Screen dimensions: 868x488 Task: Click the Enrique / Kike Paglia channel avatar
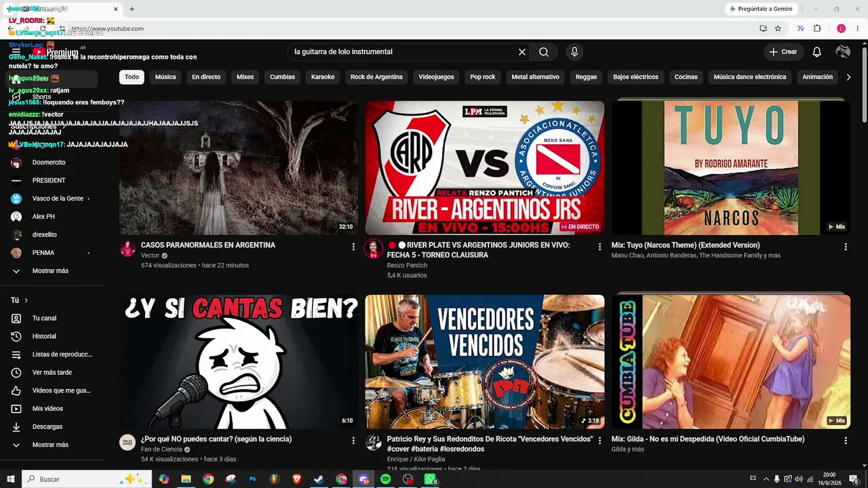[374, 443]
